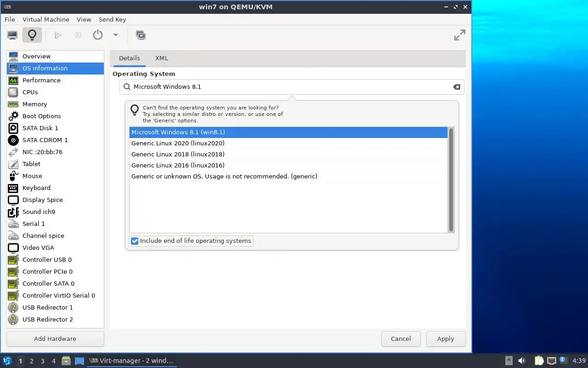
Task: Toggle Include end of life operating systems
Action: [191, 241]
